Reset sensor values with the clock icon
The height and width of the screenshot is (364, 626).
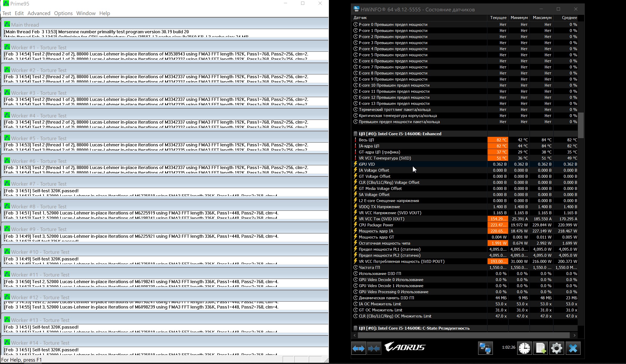(x=524, y=348)
